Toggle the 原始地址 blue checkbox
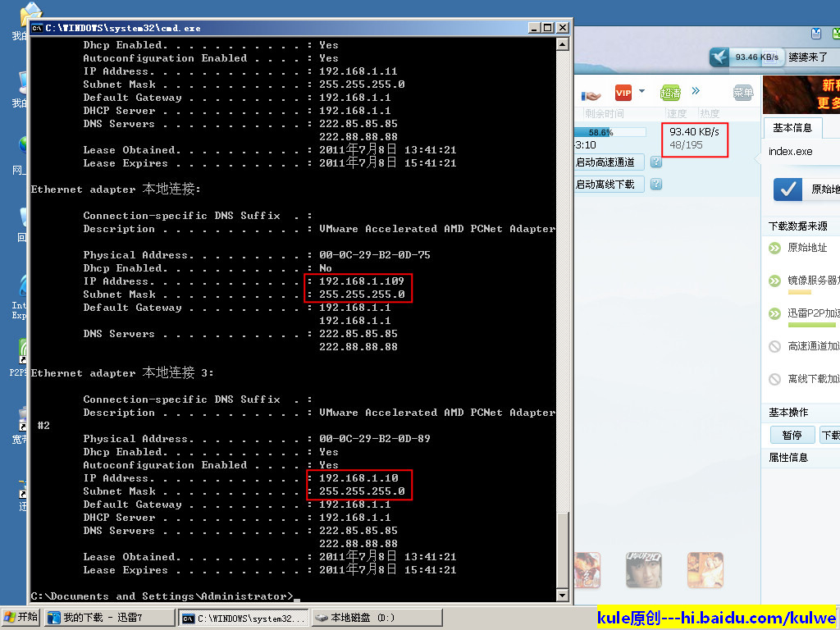The image size is (840, 630). click(787, 189)
